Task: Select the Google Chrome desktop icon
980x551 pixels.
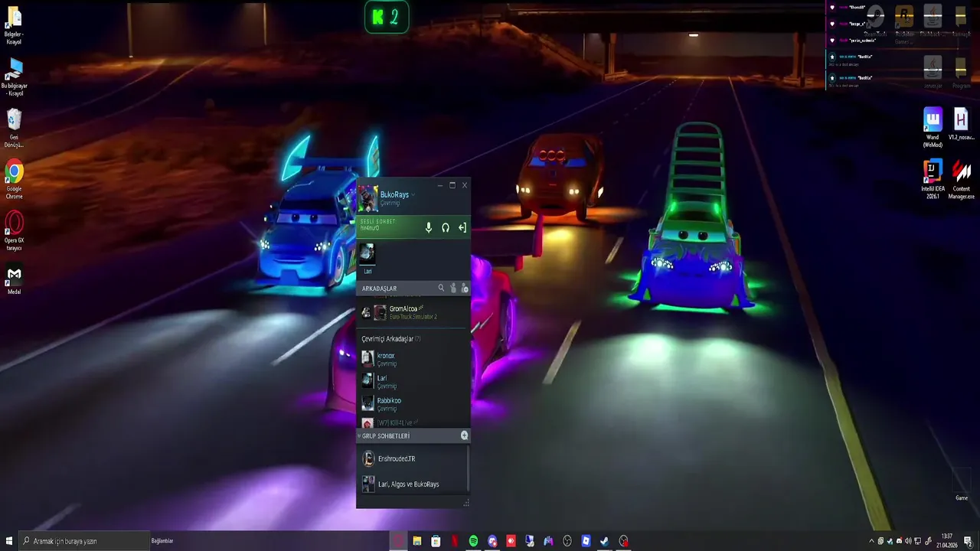Action: (14, 180)
